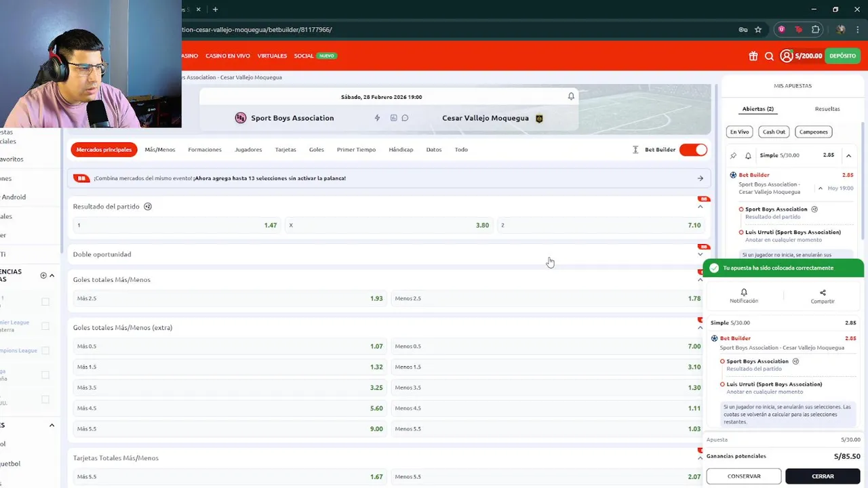The height and width of the screenshot is (488, 868).
Task: Click the info icon beside Resultado del partido
Action: [148, 206]
